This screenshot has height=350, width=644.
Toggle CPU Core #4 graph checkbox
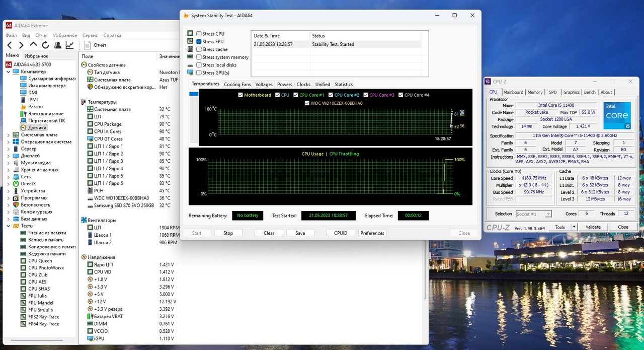click(400, 95)
